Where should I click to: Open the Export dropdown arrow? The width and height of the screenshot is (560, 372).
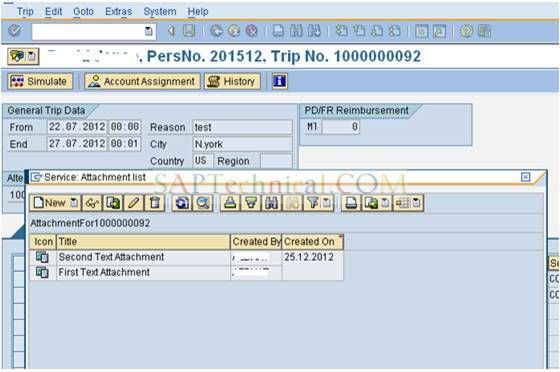[x=385, y=203]
